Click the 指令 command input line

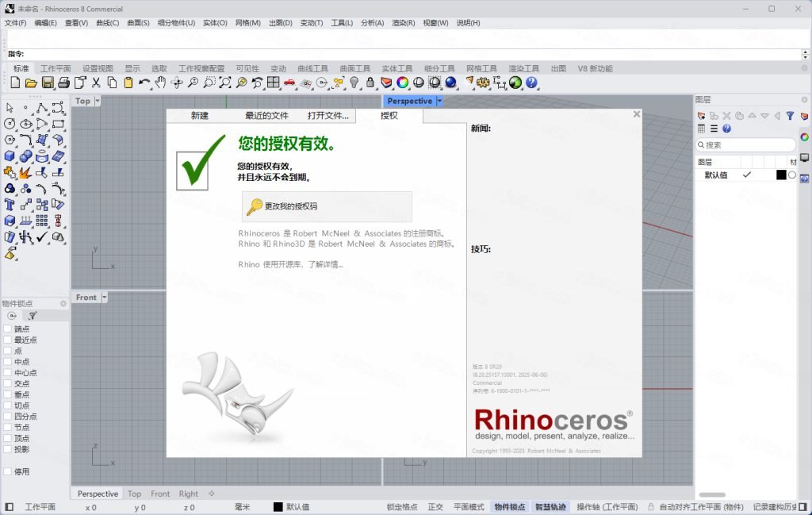404,54
